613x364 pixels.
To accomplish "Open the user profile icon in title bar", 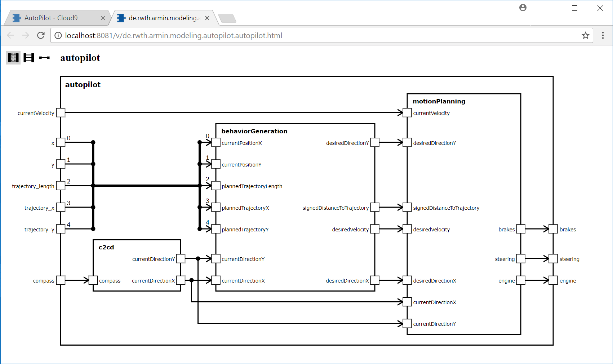I will click(523, 8).
